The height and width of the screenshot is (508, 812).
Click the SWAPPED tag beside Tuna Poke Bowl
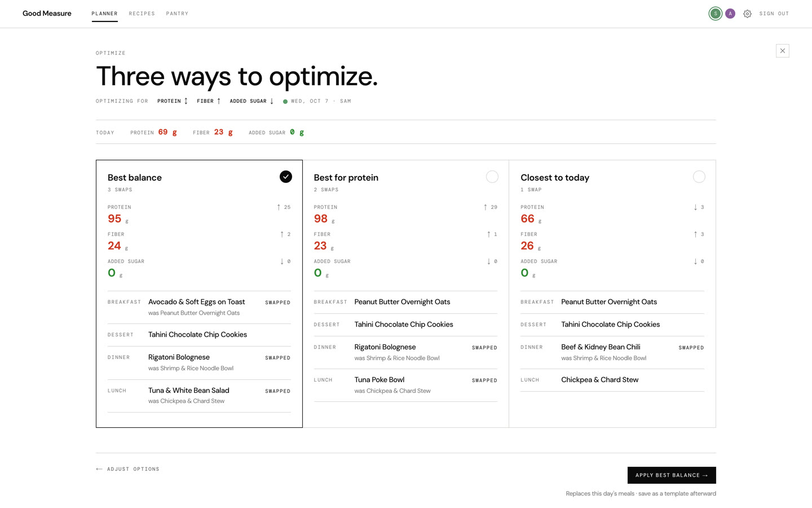point(484,380)
